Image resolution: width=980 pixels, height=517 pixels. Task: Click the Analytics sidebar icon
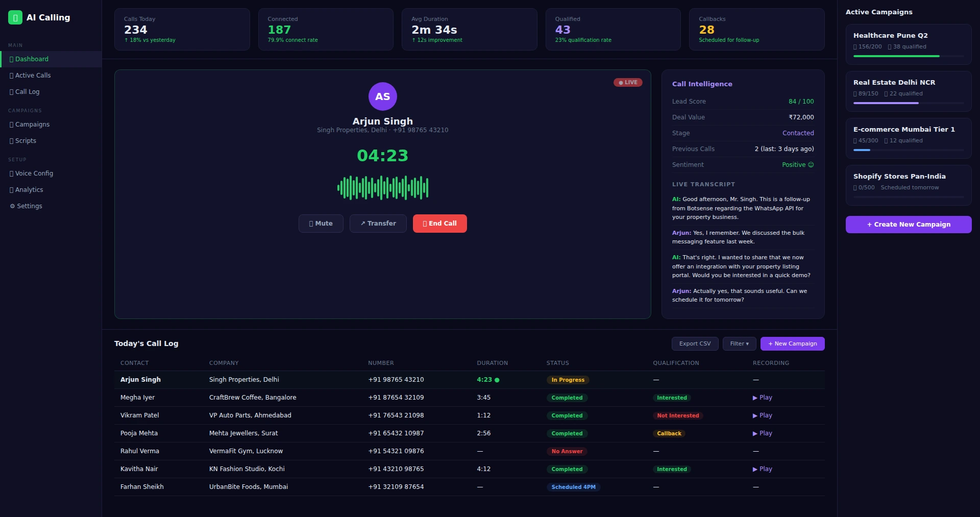click(x=10, y=190)
